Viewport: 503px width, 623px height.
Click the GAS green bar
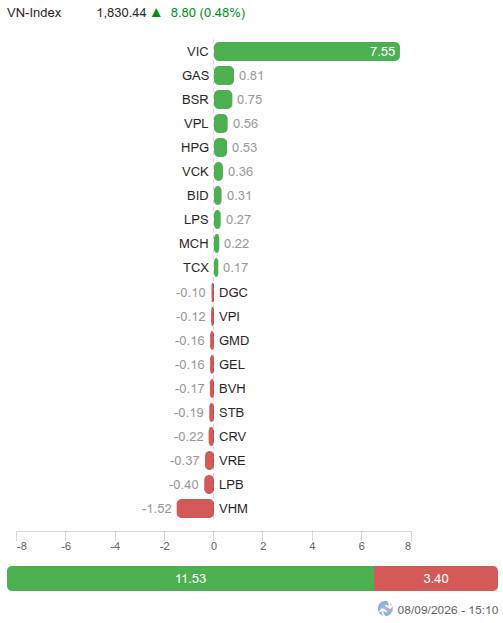click(x=224, y=75)
